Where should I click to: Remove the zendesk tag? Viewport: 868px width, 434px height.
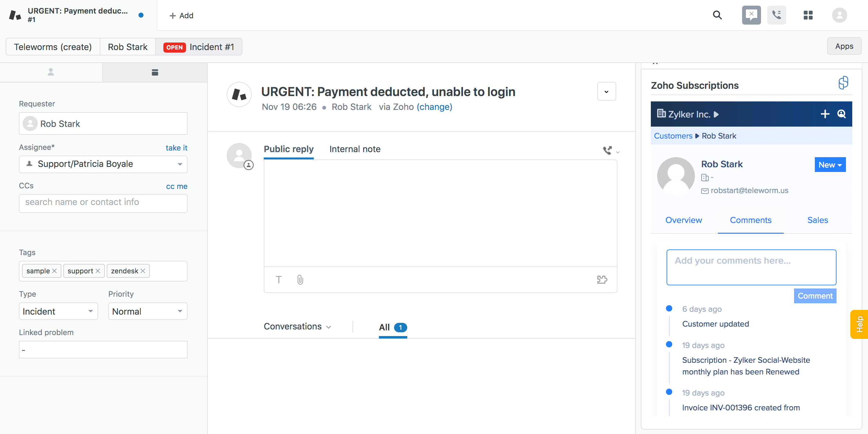(x=143, y=271)
